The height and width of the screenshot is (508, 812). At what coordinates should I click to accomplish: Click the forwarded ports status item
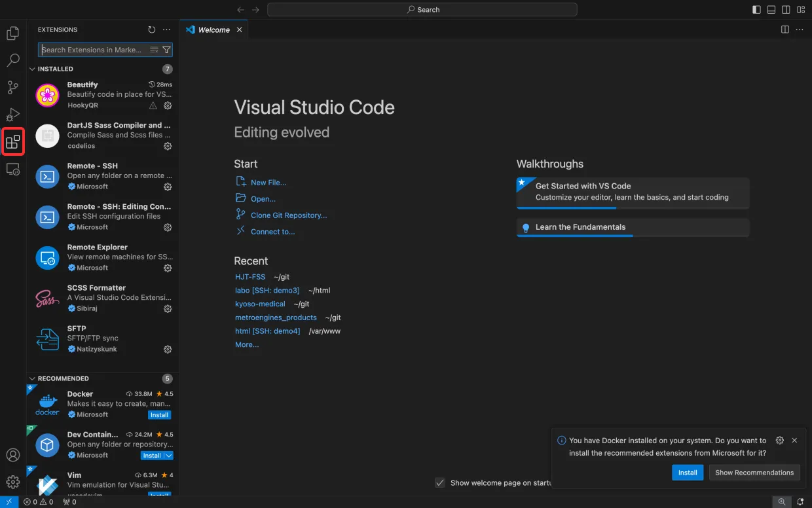(x=69, y=502)
